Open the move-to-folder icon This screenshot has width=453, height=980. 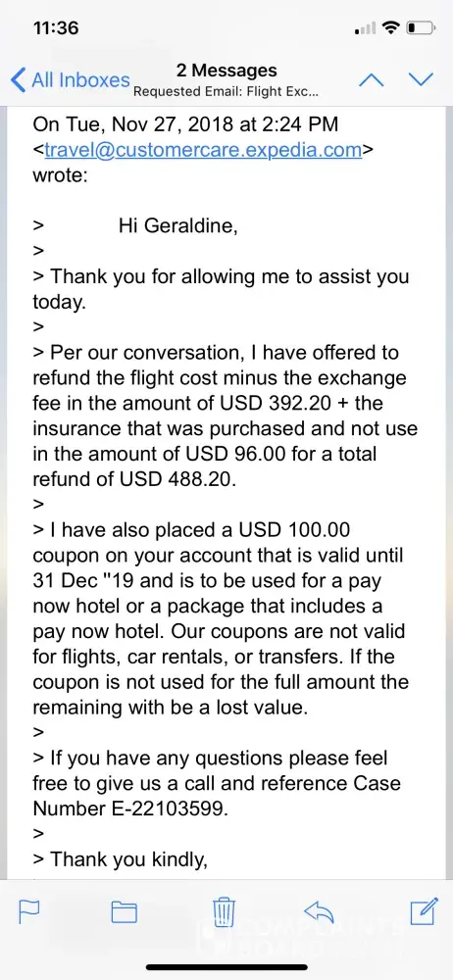coord(124,912)
